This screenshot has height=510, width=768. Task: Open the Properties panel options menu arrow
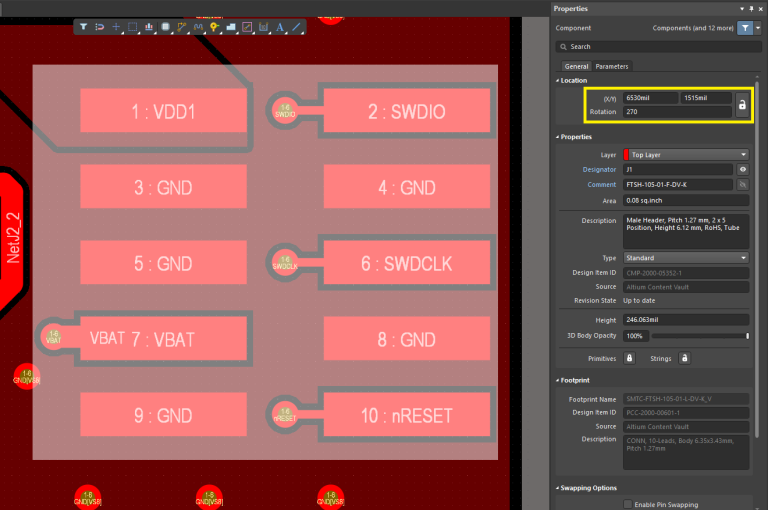pyautogui.click(x=742, y=9)
